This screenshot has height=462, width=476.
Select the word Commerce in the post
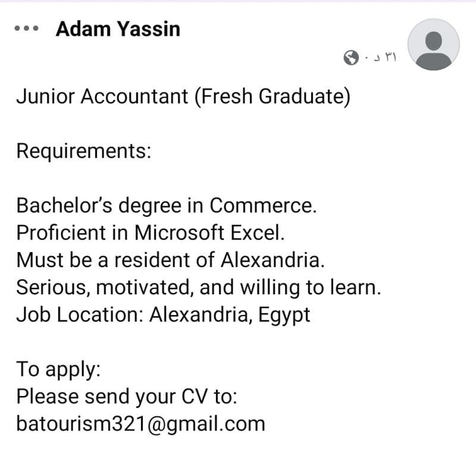pyautogui.click(x=263, y=206)
